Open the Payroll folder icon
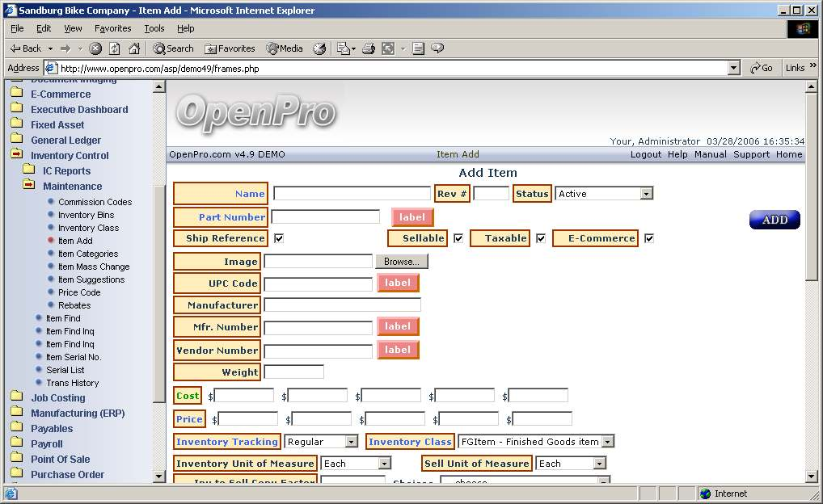This screenshot has width=823, height=504. point(16,443)
